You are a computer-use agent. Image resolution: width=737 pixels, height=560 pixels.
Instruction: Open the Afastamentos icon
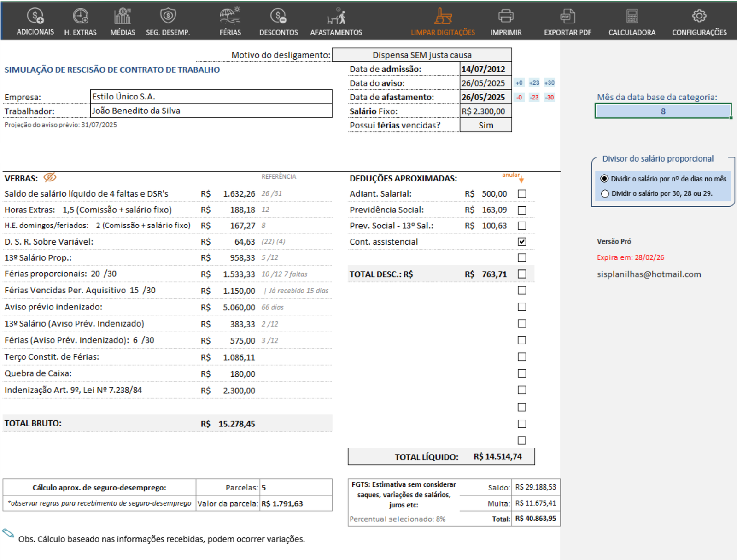tap(336, 16)
